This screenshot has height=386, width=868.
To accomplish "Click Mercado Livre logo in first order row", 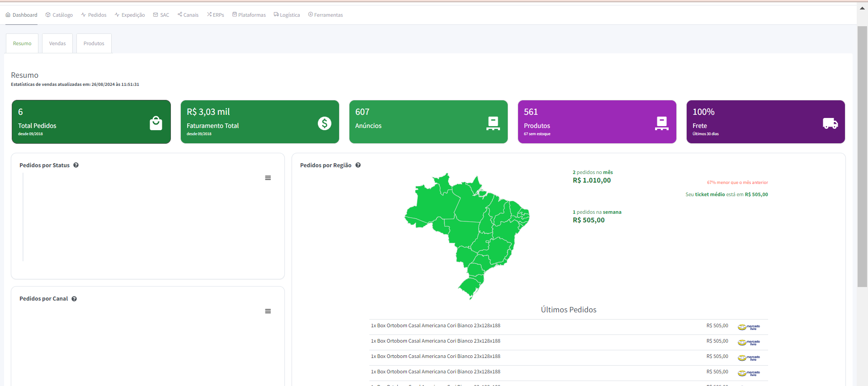I will tap(749, 327).
